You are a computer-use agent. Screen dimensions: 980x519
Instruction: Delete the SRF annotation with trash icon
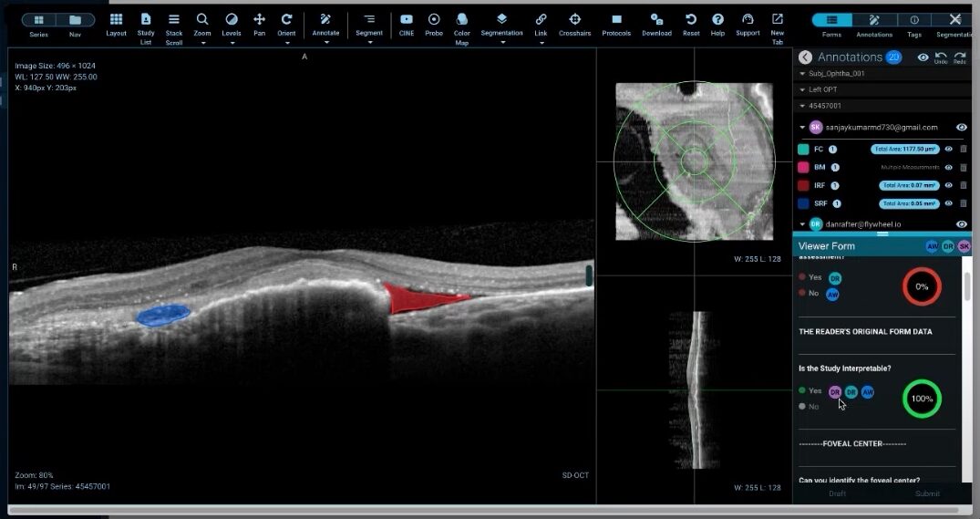(x=963, y=203)
